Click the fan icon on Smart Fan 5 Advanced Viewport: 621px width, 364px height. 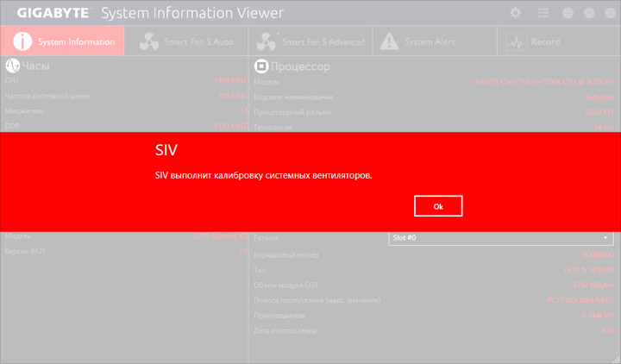267,41
